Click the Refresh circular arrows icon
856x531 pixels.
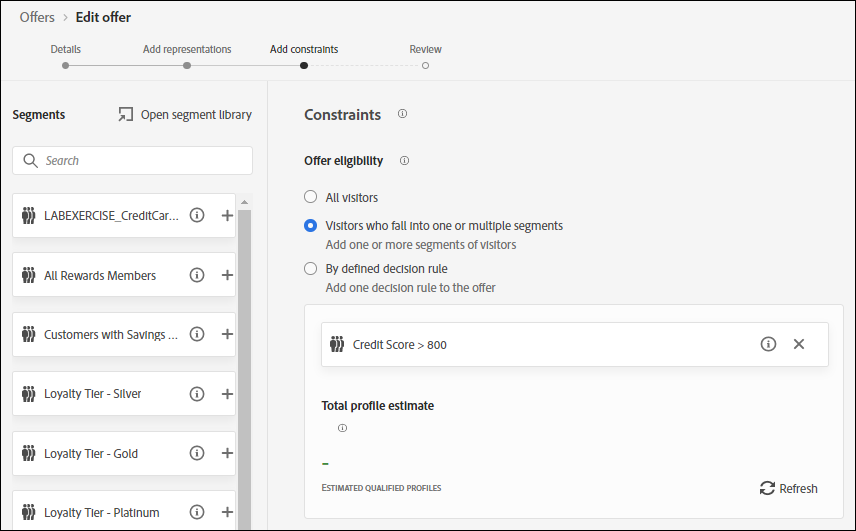767,488
